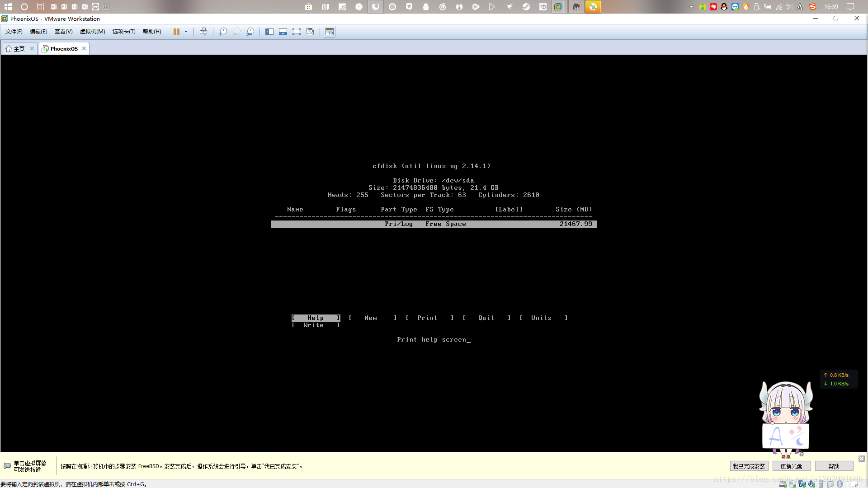Viewport: 868px width, 488px height.
Task: Open the power options dropdown arrow
Action: (186, 32)
